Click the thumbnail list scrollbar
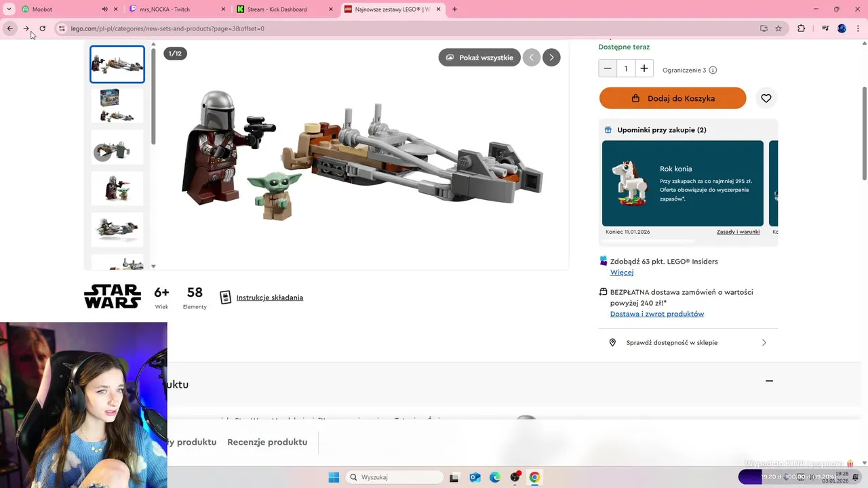Screen dimensions: 868x488 (153, 96)
